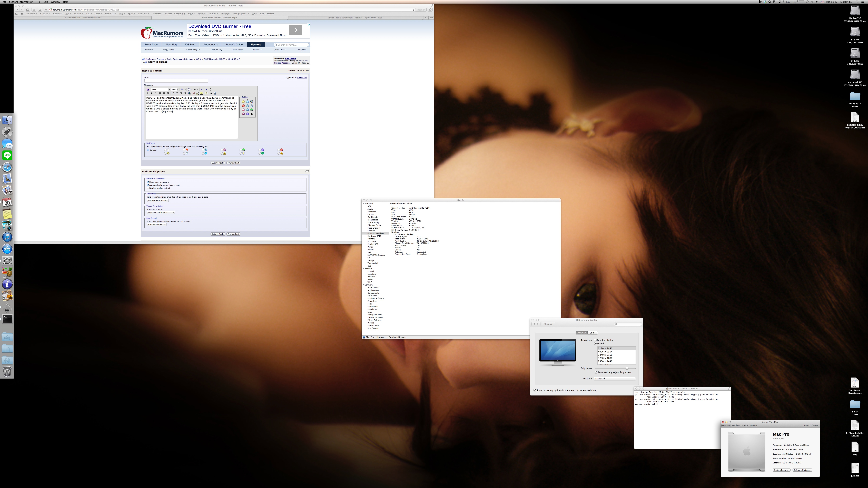This screenshot has height=488, width=868.
Task: Align message text left
Action: [x=160, y=93]
